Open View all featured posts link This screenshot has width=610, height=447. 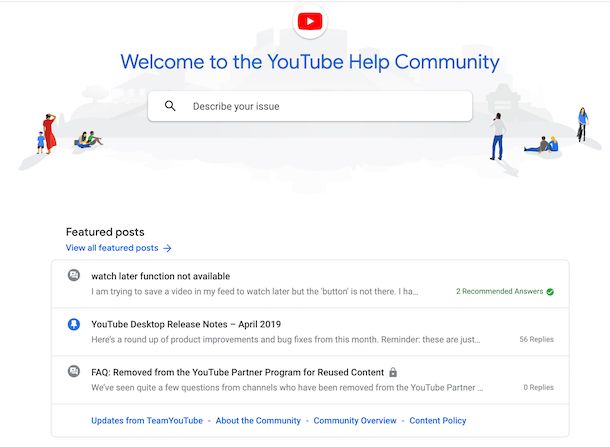(x=112, y=248)
